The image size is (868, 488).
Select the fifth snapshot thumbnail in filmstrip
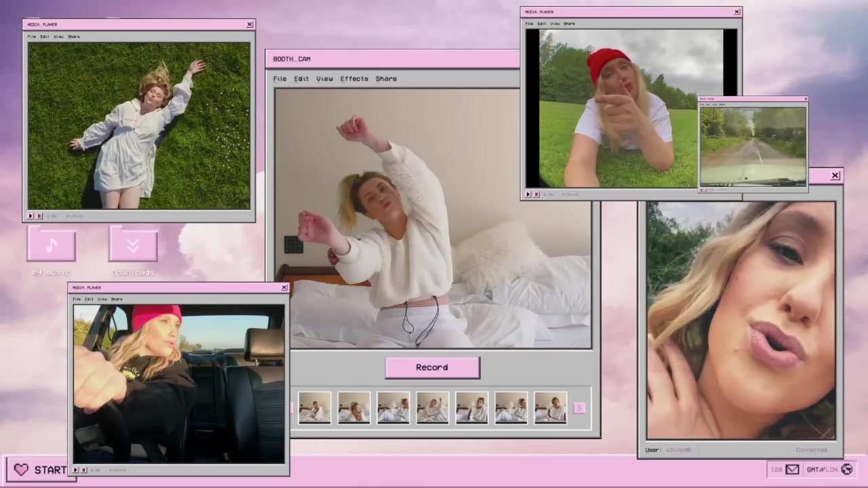click(x=471, y=408)
